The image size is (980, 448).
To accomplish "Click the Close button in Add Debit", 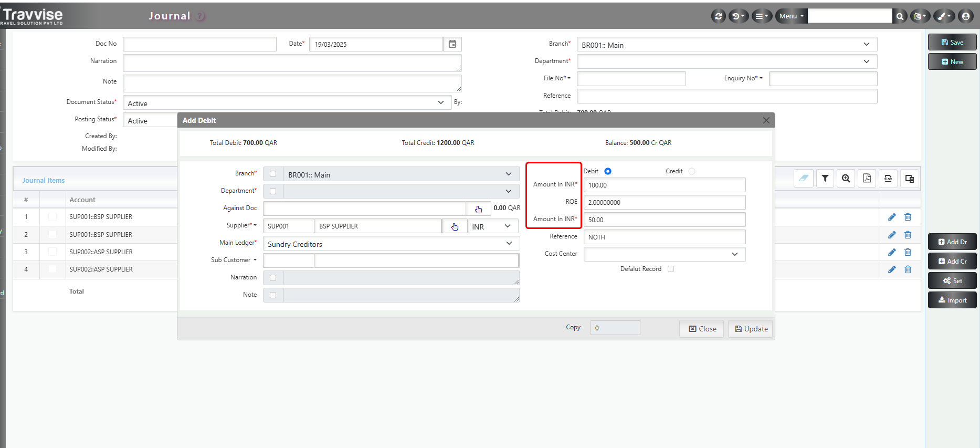I will click(702, 329).
